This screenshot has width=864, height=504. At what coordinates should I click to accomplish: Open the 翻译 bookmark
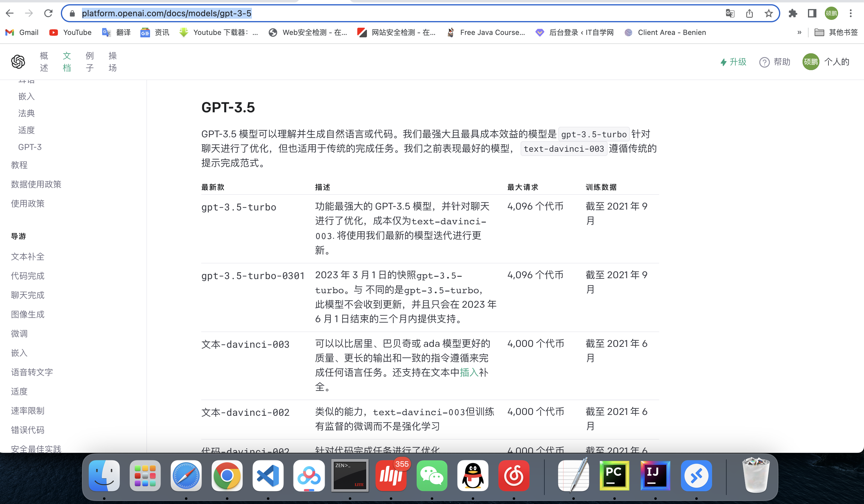117,33
